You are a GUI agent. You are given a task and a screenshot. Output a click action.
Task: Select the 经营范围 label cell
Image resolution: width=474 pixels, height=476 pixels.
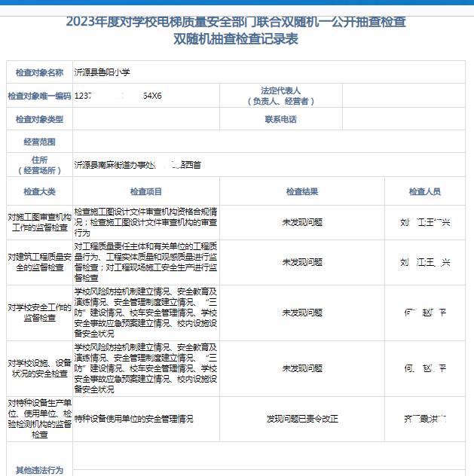[x=40, y=142]
